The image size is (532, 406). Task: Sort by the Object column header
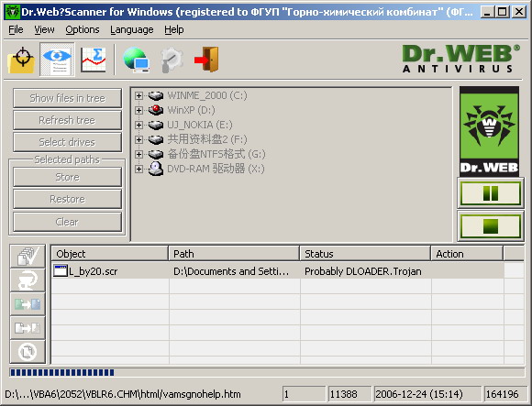[109, 254]
